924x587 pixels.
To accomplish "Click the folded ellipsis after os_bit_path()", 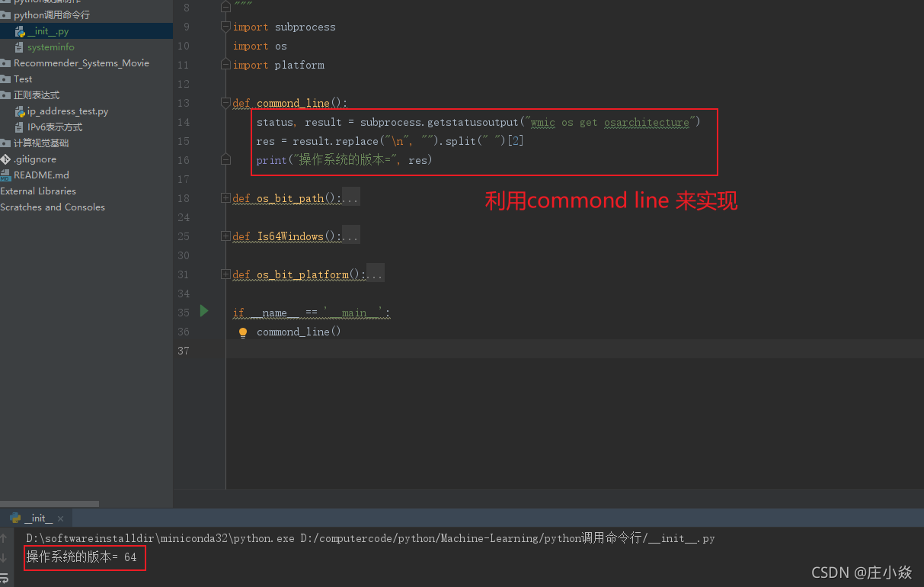I will (350, 198).
